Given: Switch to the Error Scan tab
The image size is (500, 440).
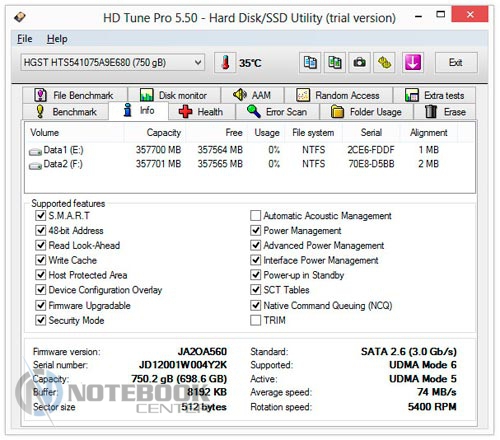Looking at the screenshot, I should 277,112.
